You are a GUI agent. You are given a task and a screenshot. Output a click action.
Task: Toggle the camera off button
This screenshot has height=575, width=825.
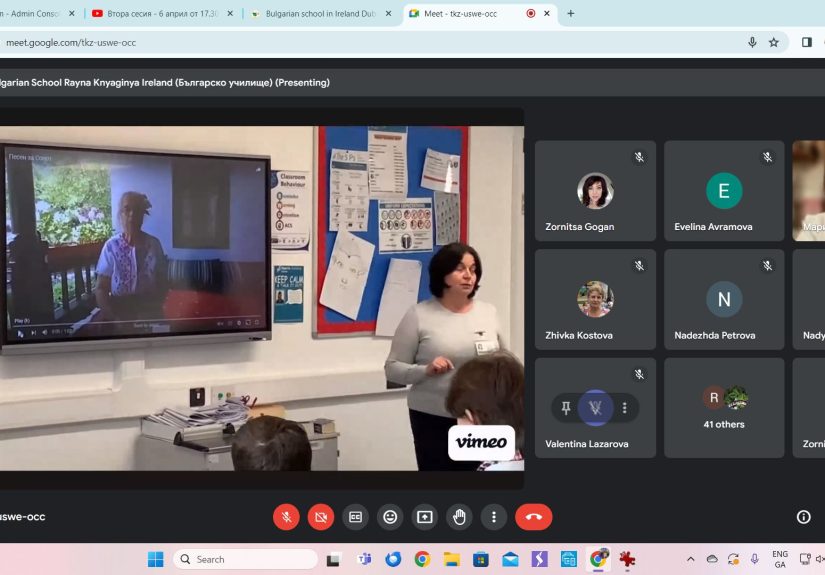(321, 517)
